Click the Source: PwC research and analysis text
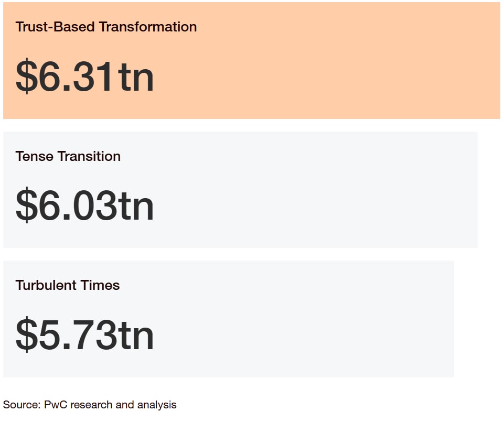504x422 pixels. pyautogui.click(x=90, y=405)
